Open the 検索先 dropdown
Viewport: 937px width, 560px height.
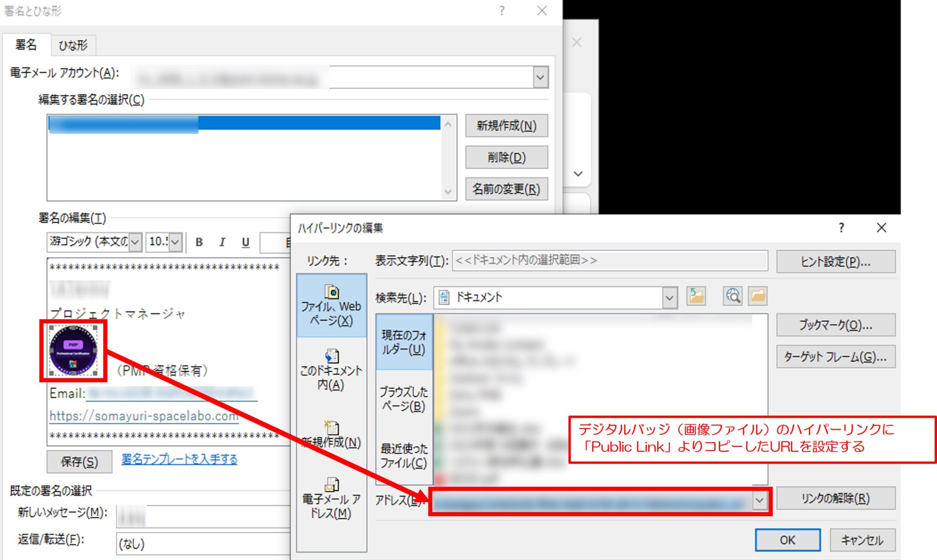(x=669, y=297)
